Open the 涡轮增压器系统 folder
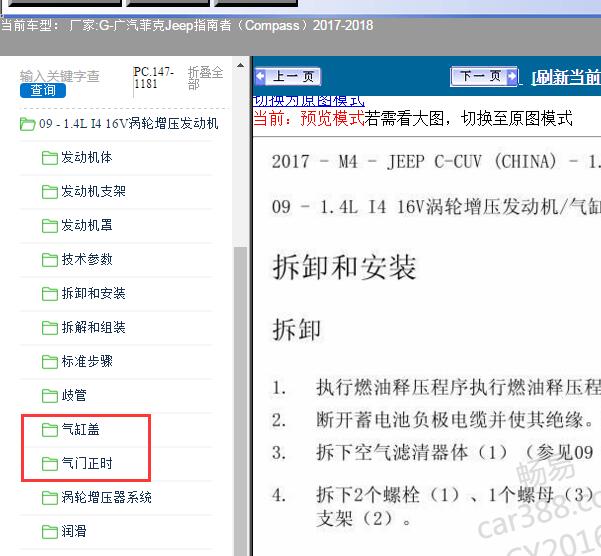 107,497
